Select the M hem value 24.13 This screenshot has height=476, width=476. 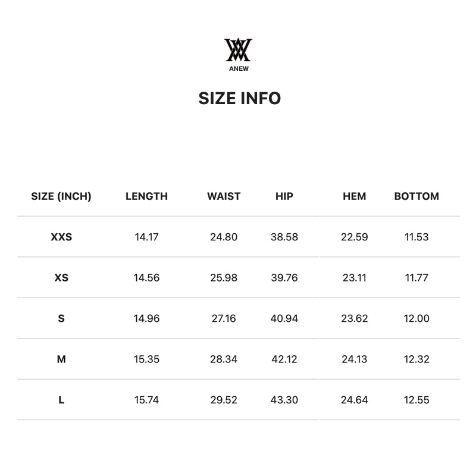point(355,359)
